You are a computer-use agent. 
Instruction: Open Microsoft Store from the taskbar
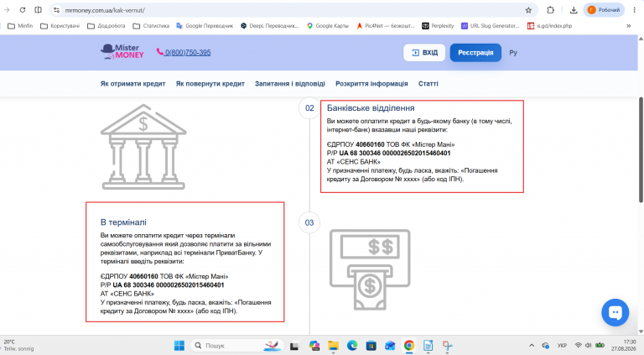[x=371, y=346]
